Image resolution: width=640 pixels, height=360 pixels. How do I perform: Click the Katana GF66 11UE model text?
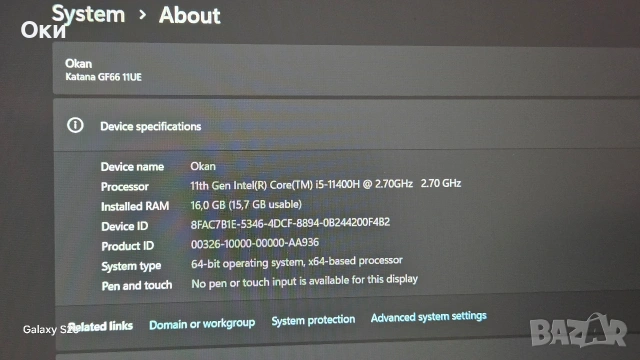[x=103, y=77]
